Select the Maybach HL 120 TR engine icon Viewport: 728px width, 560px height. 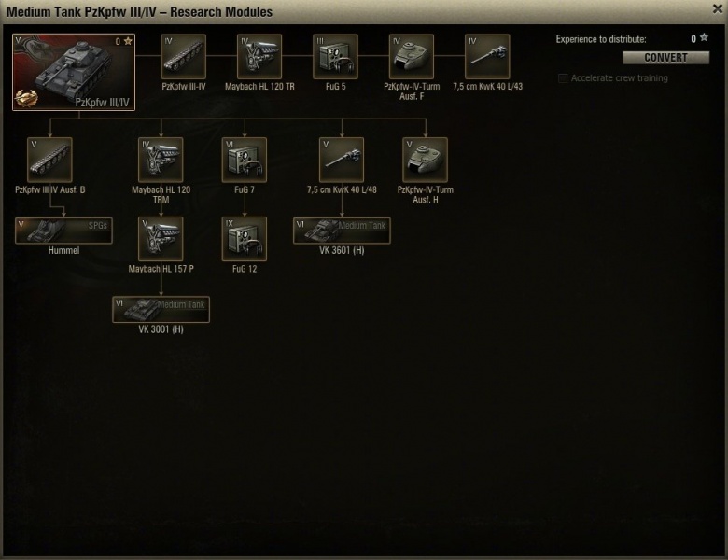[x=259, y=56]
